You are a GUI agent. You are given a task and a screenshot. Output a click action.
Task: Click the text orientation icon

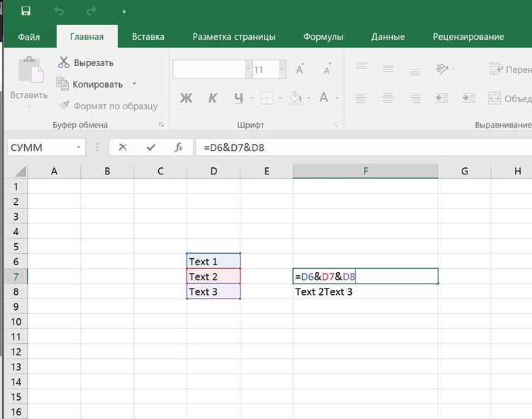pos(442,69)
